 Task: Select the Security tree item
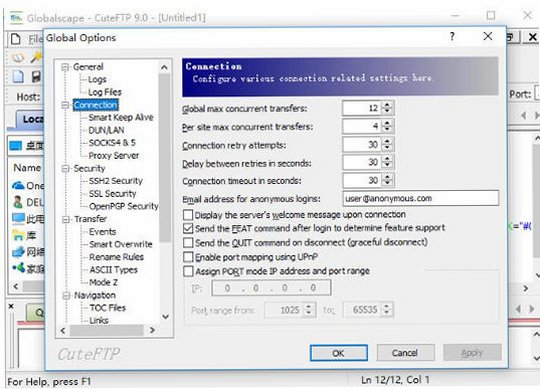coord(90,168)
